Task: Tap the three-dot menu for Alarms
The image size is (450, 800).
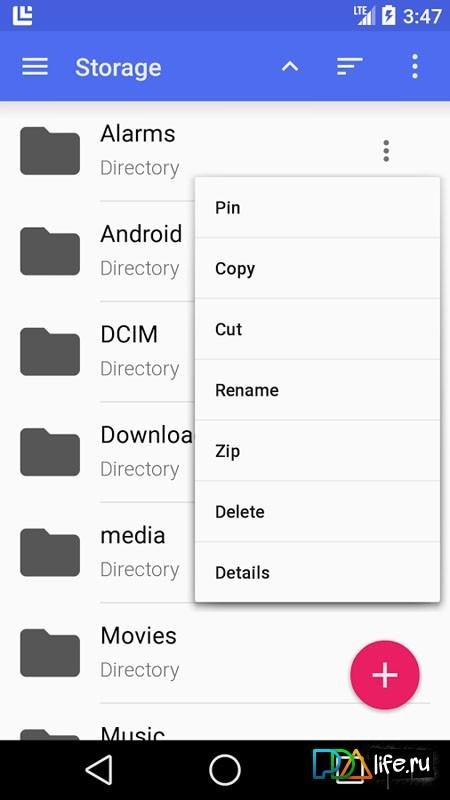Action: point(386,151)
